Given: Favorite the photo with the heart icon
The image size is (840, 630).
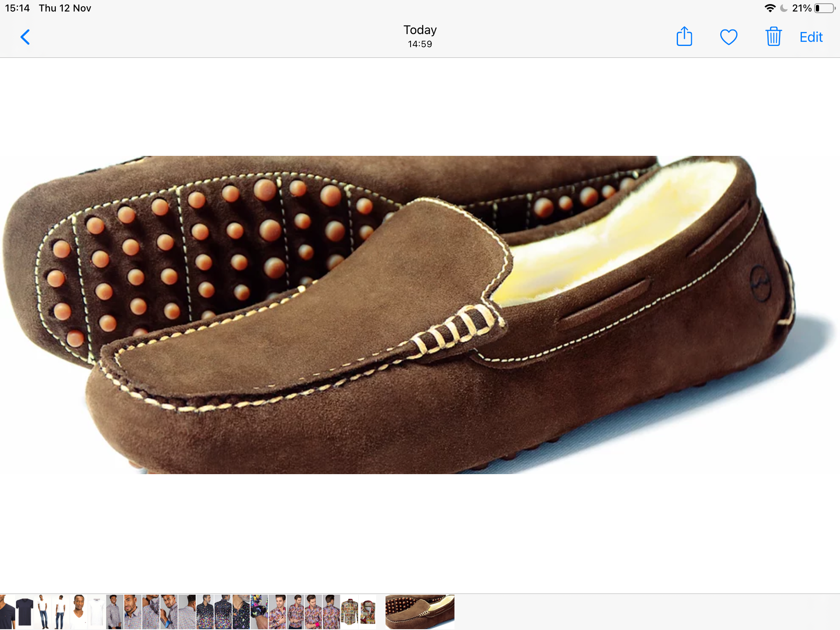Looking at the screenshot, I should [x=729, y=37].
